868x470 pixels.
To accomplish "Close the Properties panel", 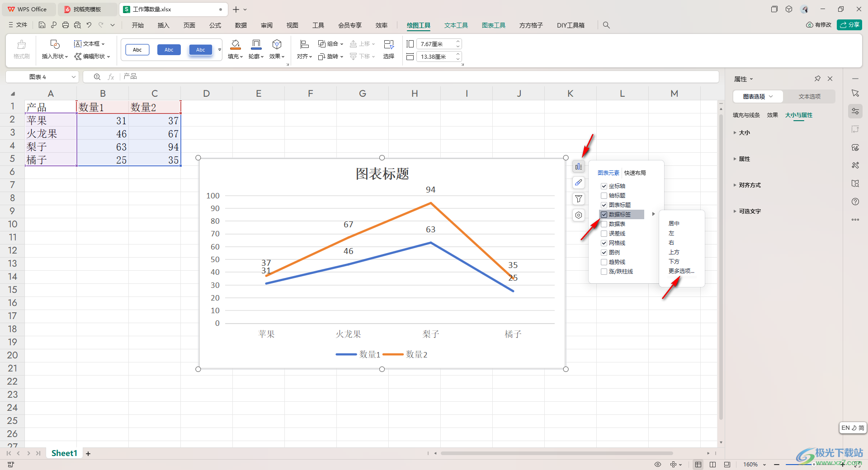I will coord(830,79).
